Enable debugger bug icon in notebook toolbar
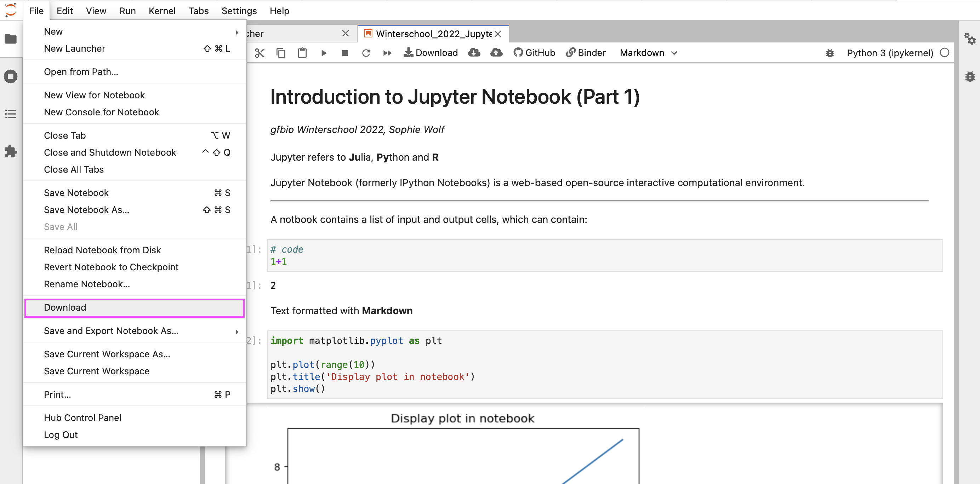 830,53
